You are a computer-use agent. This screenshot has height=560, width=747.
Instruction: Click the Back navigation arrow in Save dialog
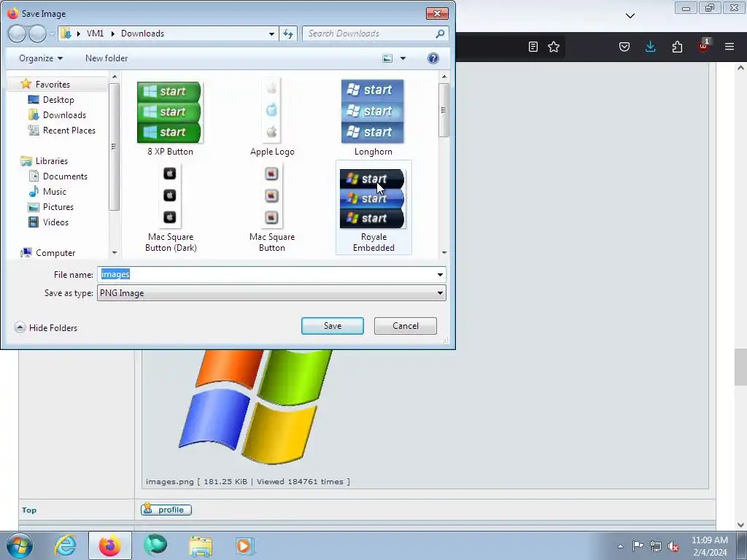tap(18, 34)
